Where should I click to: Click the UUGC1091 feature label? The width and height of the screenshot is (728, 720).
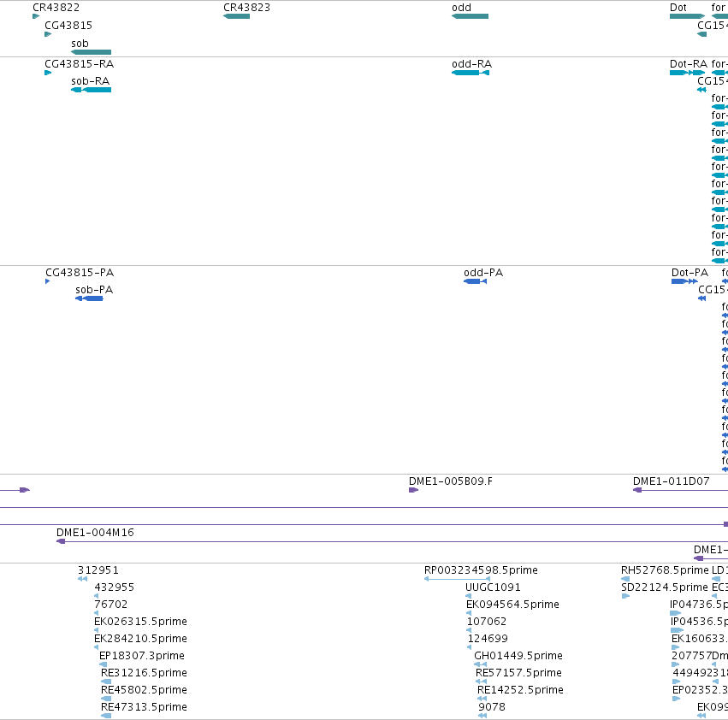click(493, 587)
